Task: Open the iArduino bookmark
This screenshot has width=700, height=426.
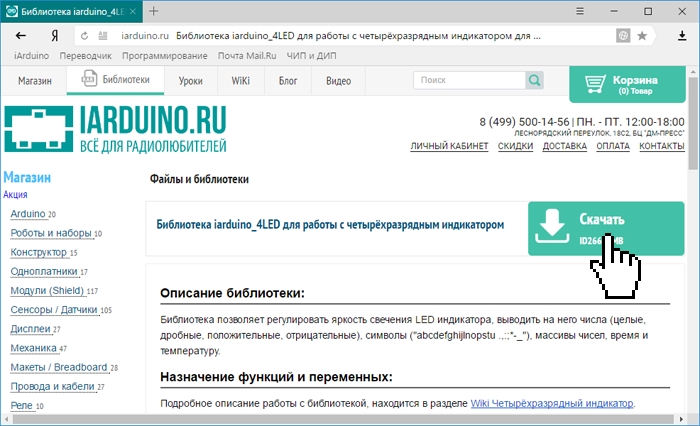Action: [31, 56]
